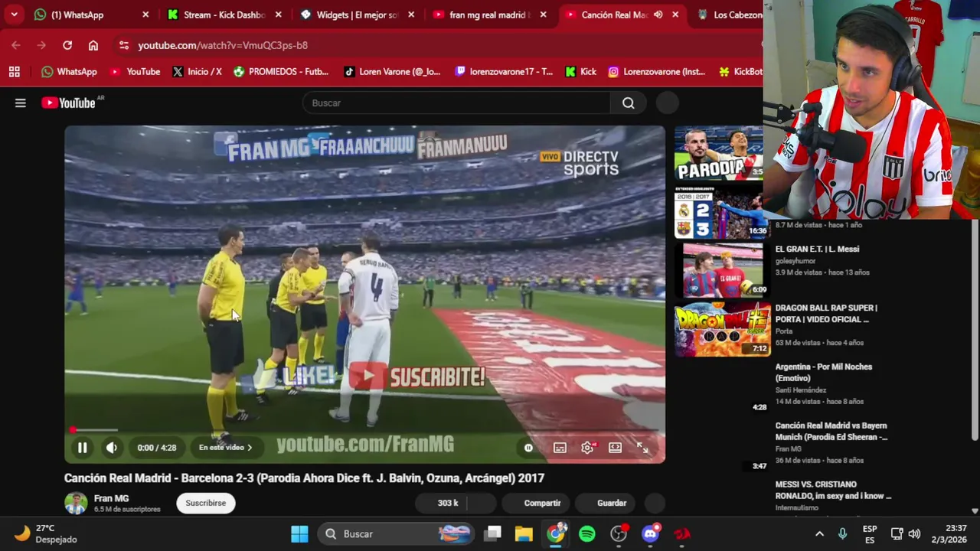Show hidden system tray icons
Image resolution: width=980 pixels, height=551 pixels.
[x=819, y=534]
